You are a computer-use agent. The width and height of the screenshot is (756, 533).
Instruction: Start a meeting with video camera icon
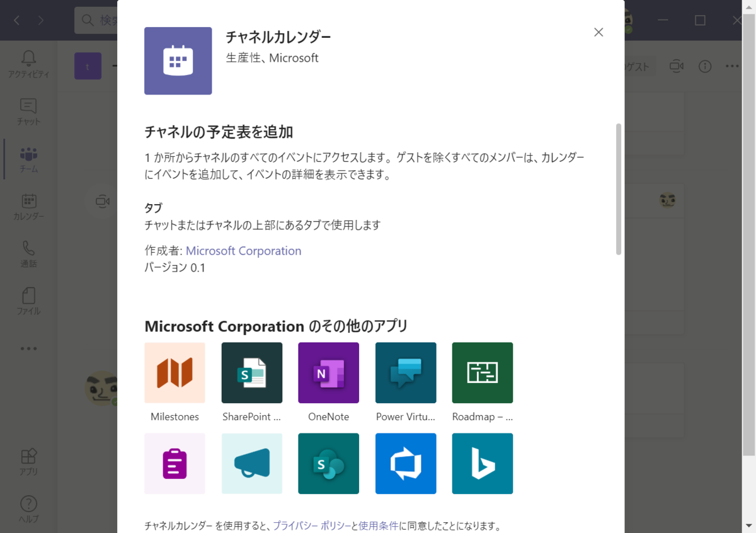(x=676, y=66)
